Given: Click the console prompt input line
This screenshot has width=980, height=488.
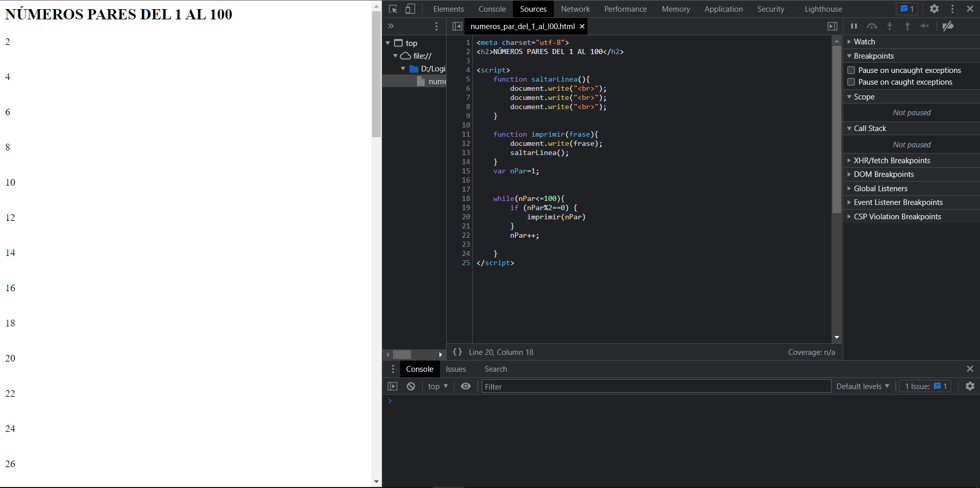Looking at the screenshot, I should 684,401.
